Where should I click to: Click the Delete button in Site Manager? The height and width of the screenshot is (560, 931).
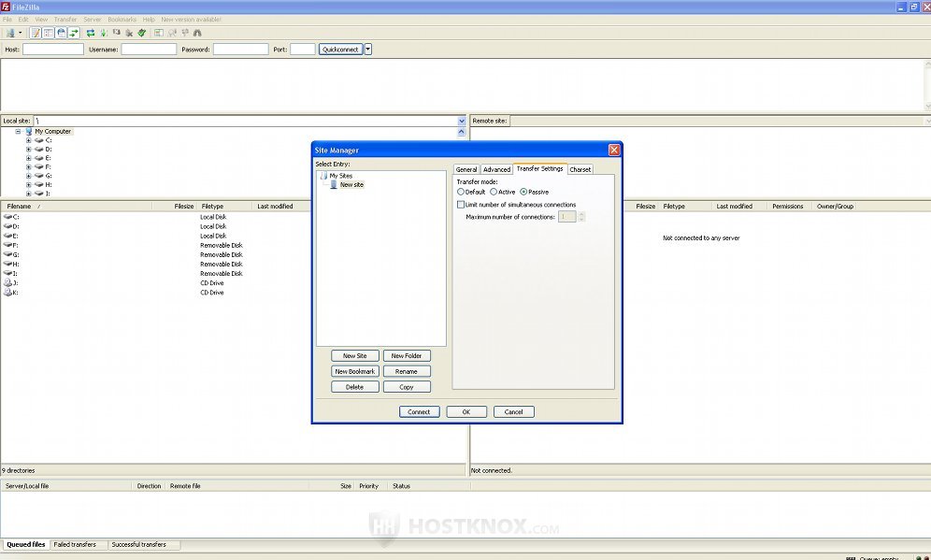coord(354,387)
